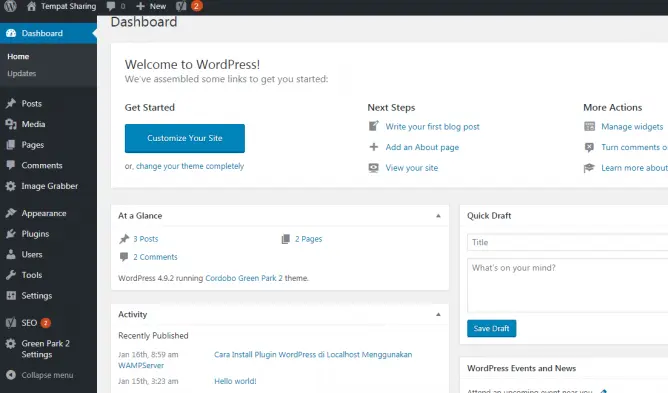Image resolution: width=668 pixels, height=393 pixels.
Task: Open the Cara Install Plugin WordPress post link
Action: (313, 355)
